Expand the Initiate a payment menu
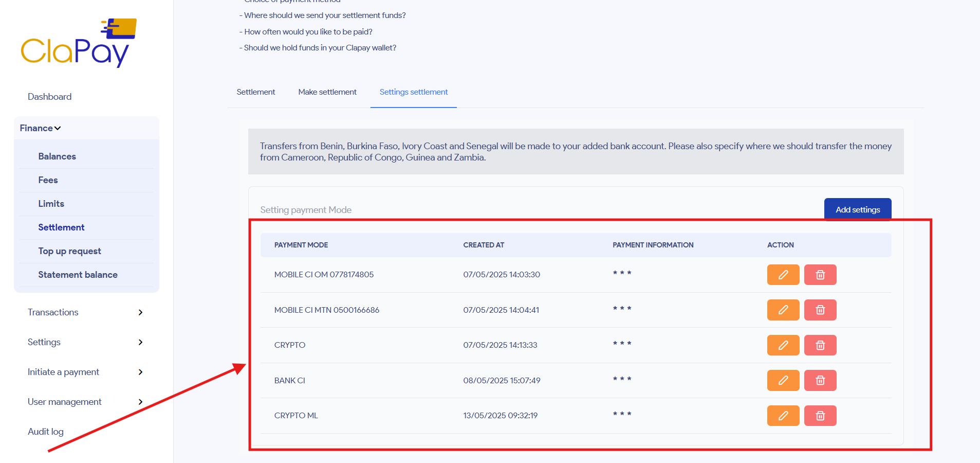Screen dimensions: 980x463 tap(85, 372)
